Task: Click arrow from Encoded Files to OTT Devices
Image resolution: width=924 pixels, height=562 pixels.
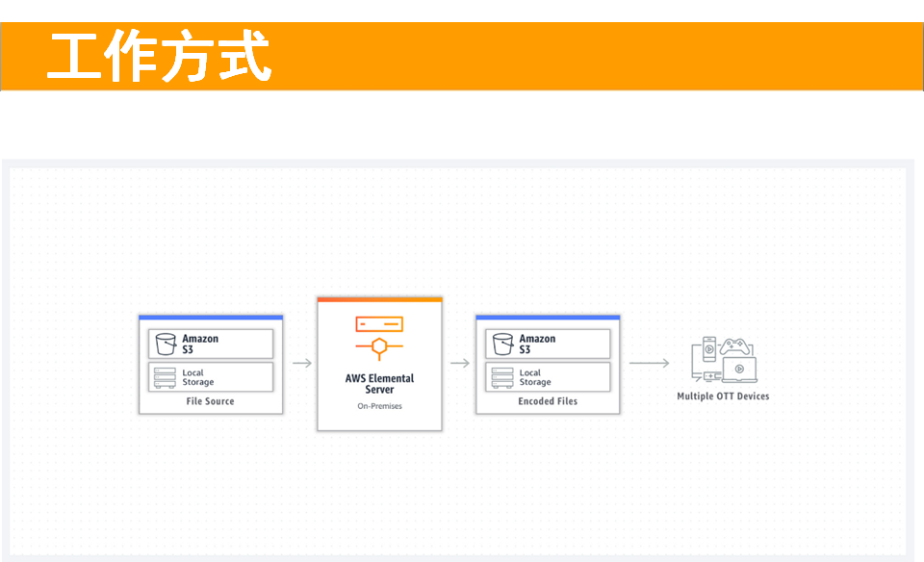Action: click(649, 363)
